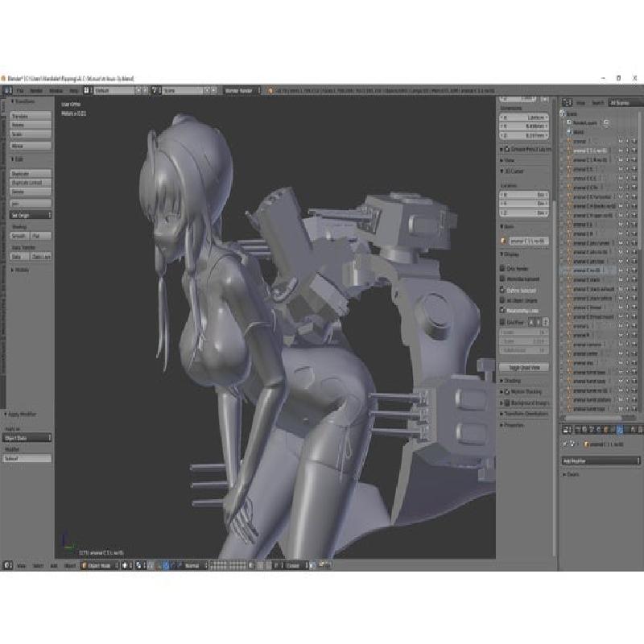Screen dimensions: 644x644
Task: Click the 3D Cursor X location field
Action: [524, 194]
